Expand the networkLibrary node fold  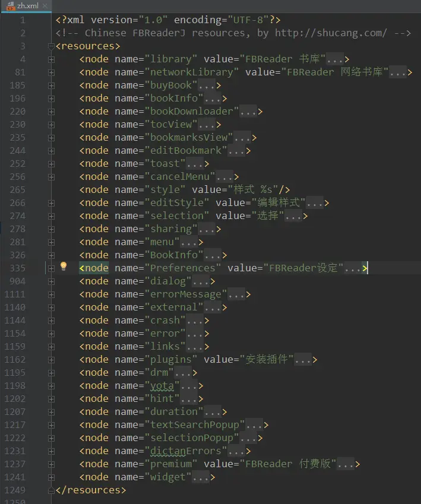[51, 72]
